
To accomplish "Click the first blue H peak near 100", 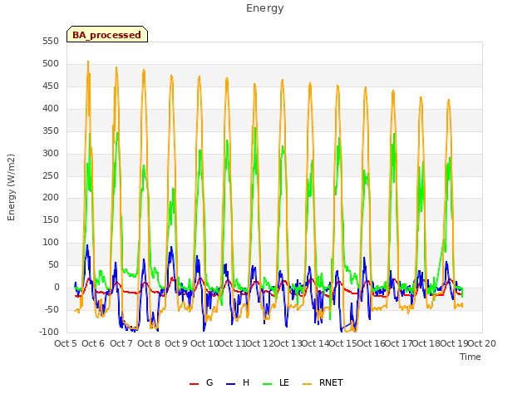I will click(x=87, y=245).
